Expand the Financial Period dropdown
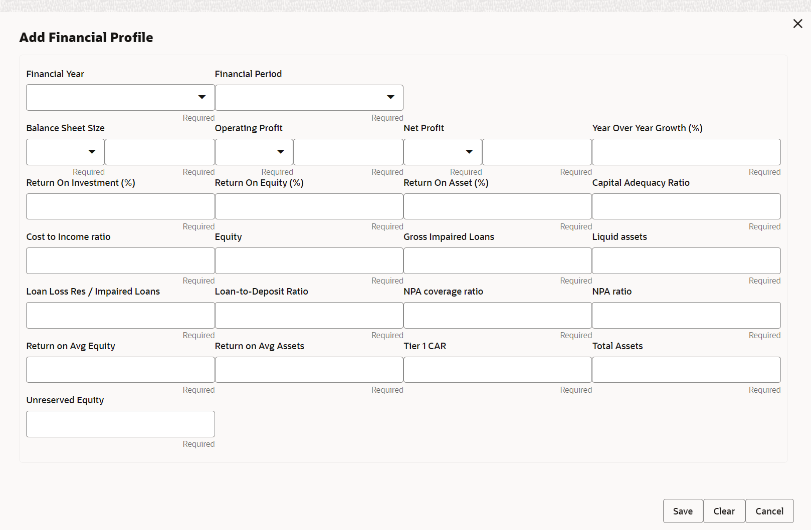The height and width of the screenshot is (530, 812). pyautogui.click(x=309, y=97)
